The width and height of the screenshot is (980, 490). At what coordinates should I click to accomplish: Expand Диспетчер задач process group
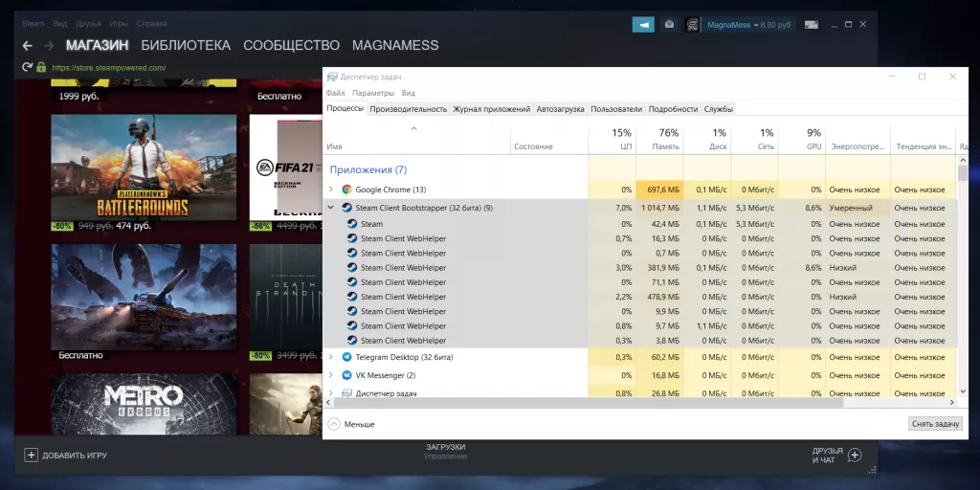coord(330,393)
